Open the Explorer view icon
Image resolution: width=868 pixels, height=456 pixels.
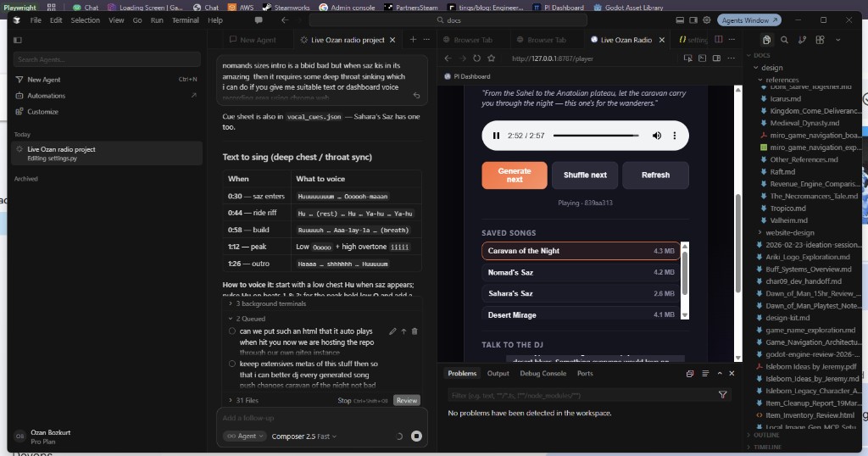(766, 40)
